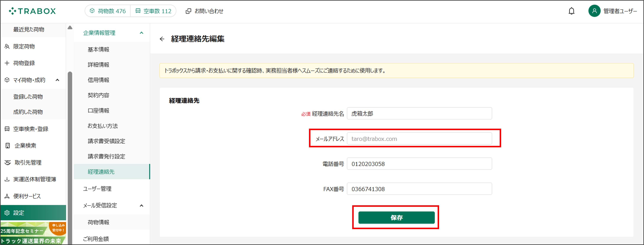Click the お問い合わせ external link icon
This screenshot has width=644, height=245.
(188, 11)
